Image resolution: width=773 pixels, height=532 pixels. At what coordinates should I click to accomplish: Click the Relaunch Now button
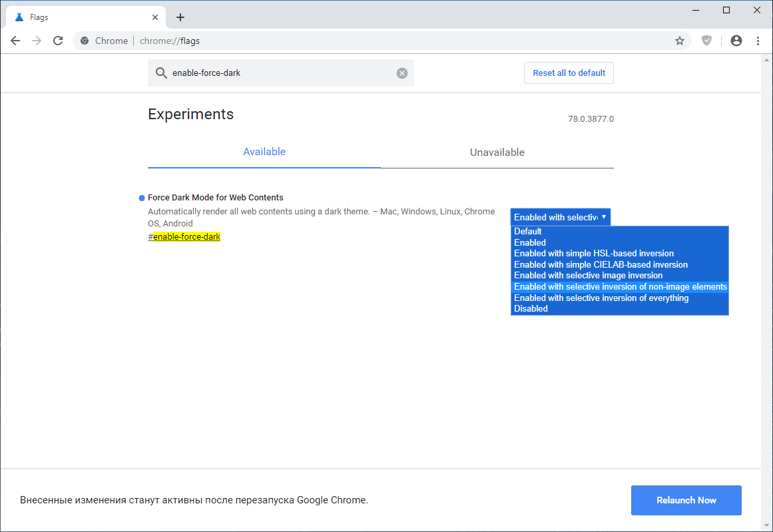686,500
